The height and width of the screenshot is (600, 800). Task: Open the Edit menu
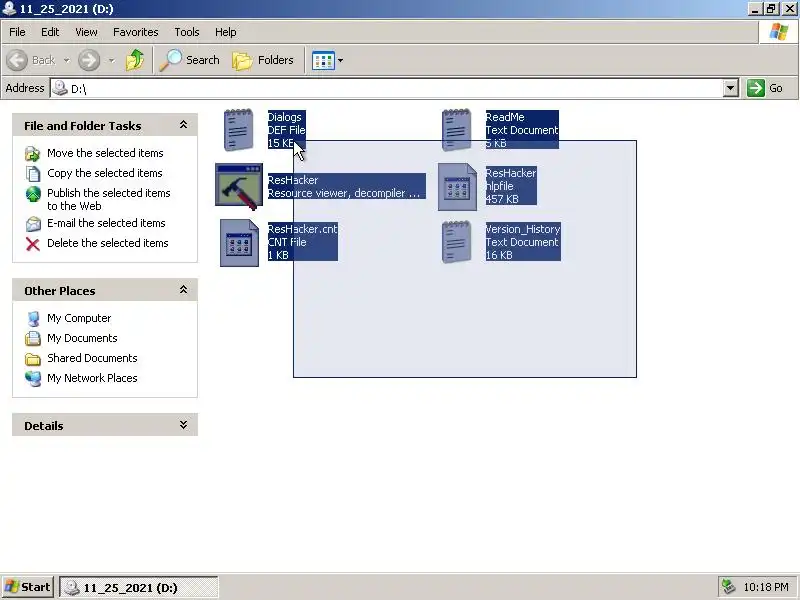coord(50,32)
